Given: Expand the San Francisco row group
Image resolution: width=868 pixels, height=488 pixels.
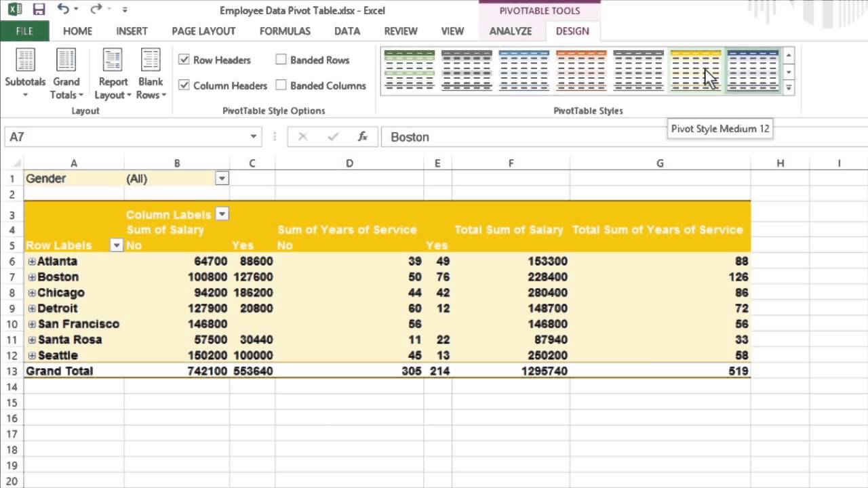Looking at the screenshot, I should point(32,324).
